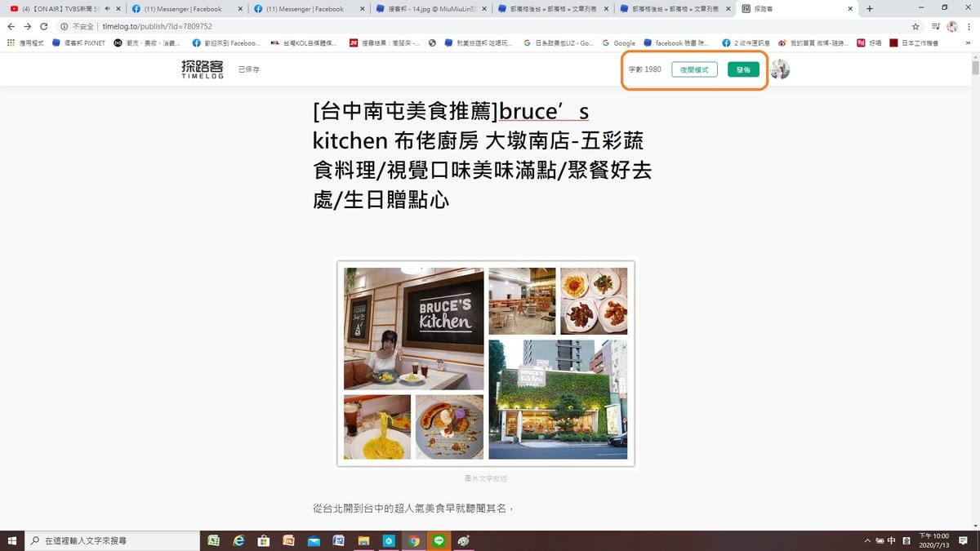This screenshot has width=980, height=551.
Task: Open a new browser tab
Action: [869, 8]
